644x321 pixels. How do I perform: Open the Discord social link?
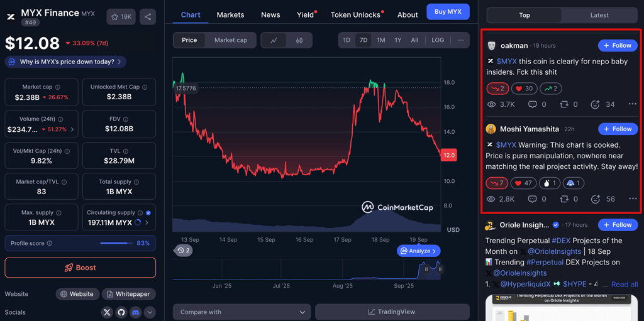pyautogui.click(x=135, y=312)
